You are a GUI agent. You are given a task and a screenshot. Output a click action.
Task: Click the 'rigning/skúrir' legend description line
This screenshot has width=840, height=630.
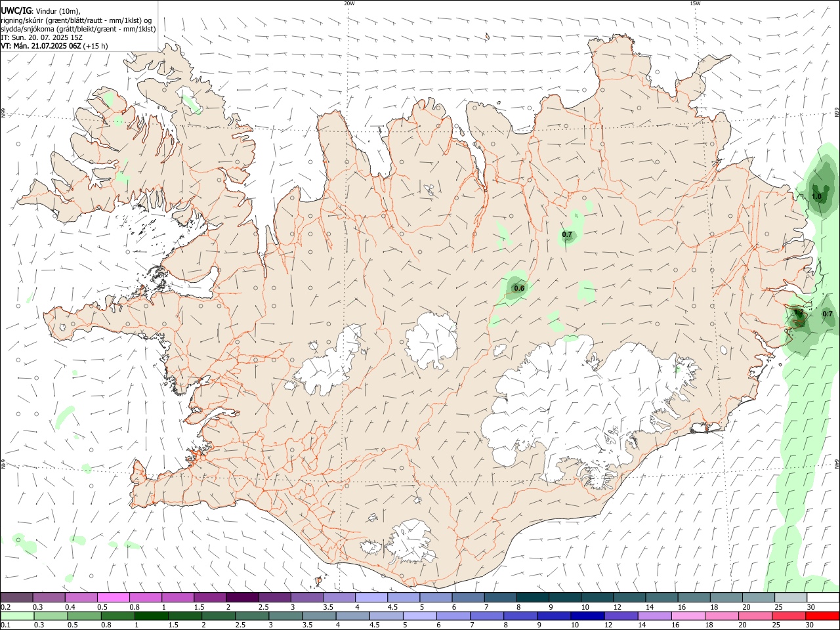tap(76, 20)
